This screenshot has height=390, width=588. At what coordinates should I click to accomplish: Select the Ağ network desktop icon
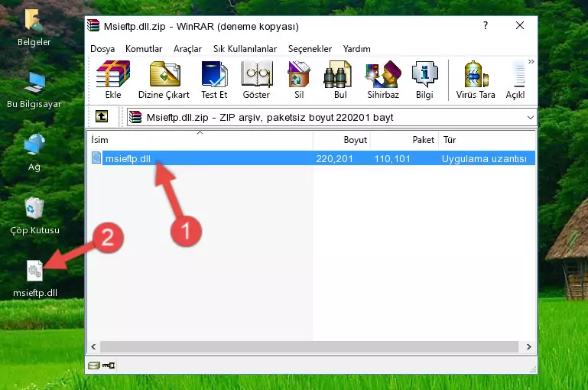point(34,153)
